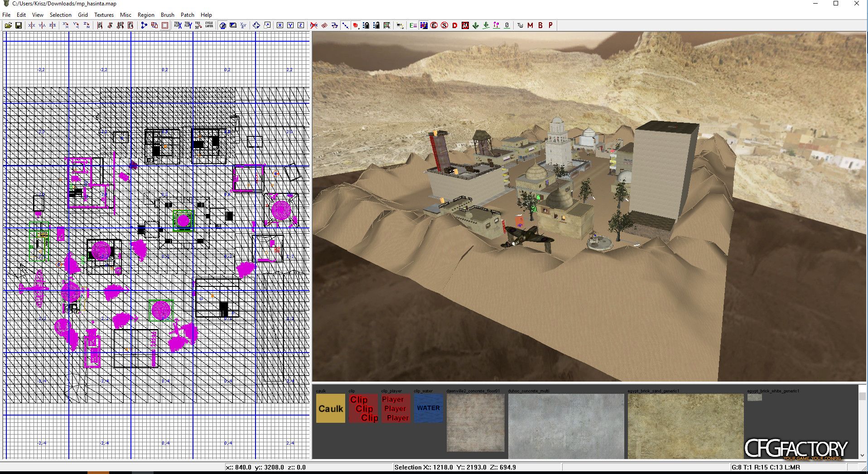Select the red Clip texture swatch
Image resolution: width=868 pixels, height=474 pixels.
363,408
